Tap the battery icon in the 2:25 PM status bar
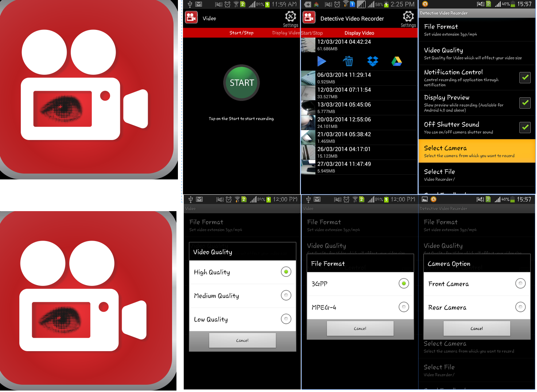The width and height of the screenshot is (537, 392). point(386,4)
